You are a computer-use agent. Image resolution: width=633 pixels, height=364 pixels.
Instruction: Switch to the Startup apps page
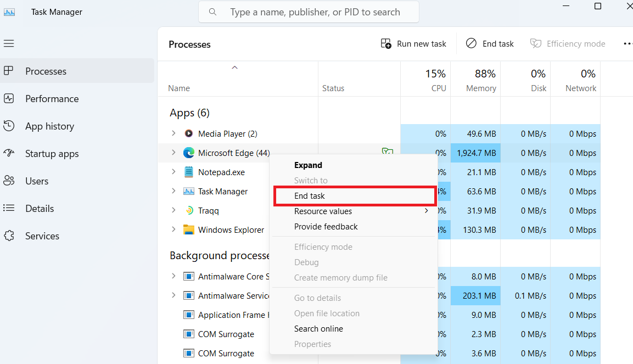(x=77, y=153)
